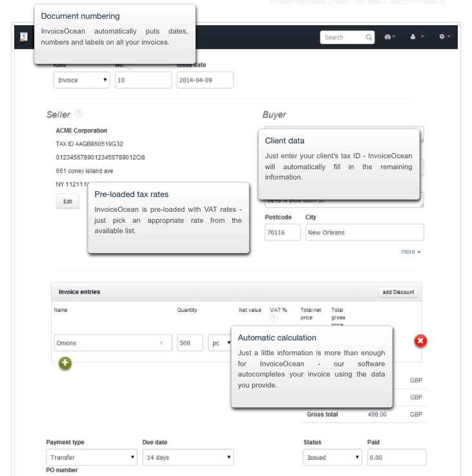
Task: Open the Status Issued dropdown
Action: click(333, 457)
